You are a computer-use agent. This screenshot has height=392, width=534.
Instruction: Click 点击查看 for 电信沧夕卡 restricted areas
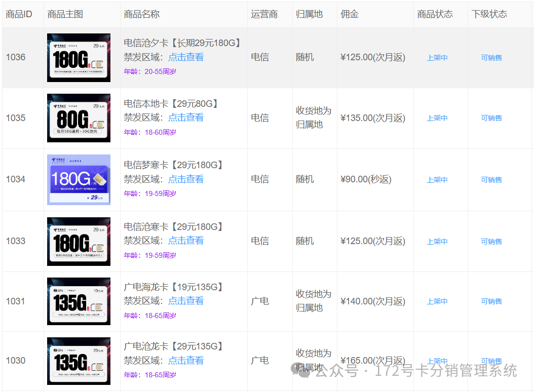(x=186, y=57)
